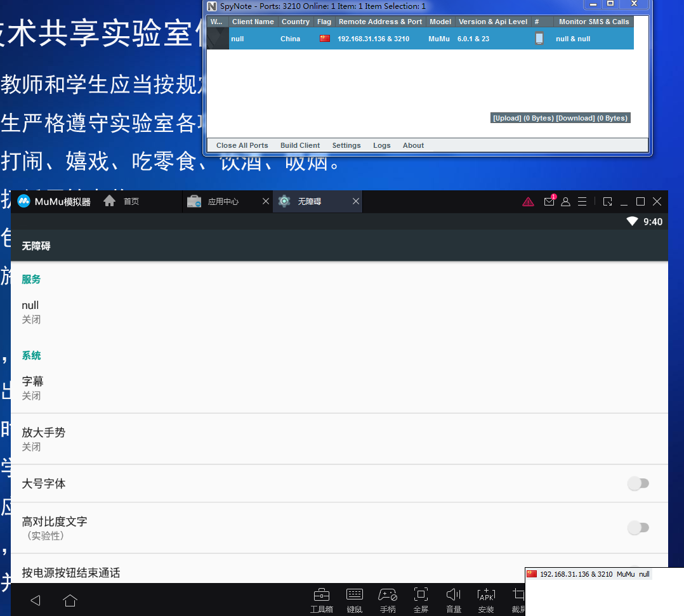Click the Android home button
This screenshot has height=616, width=684.
70,600
